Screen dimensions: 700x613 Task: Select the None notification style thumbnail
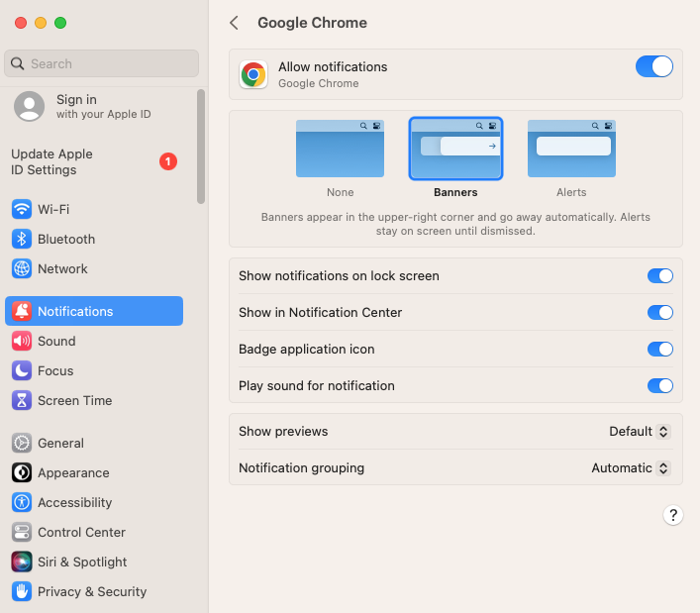(340, 149)
